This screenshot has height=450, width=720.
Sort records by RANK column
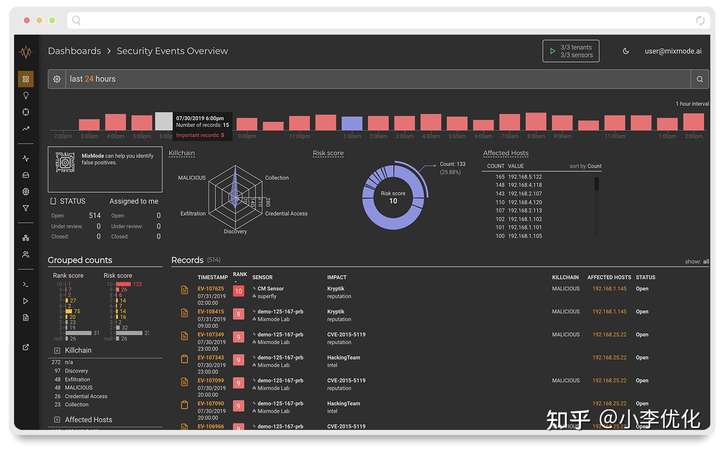point(240,275)
